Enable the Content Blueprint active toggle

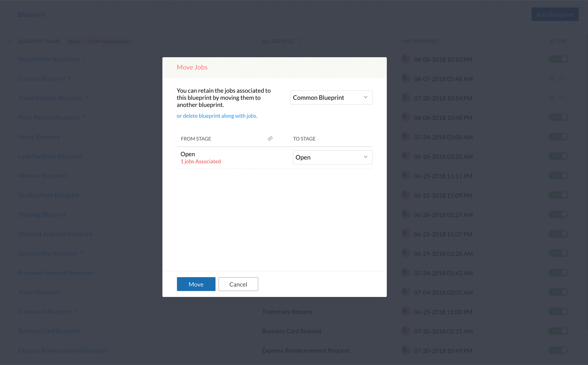(558, 78)
